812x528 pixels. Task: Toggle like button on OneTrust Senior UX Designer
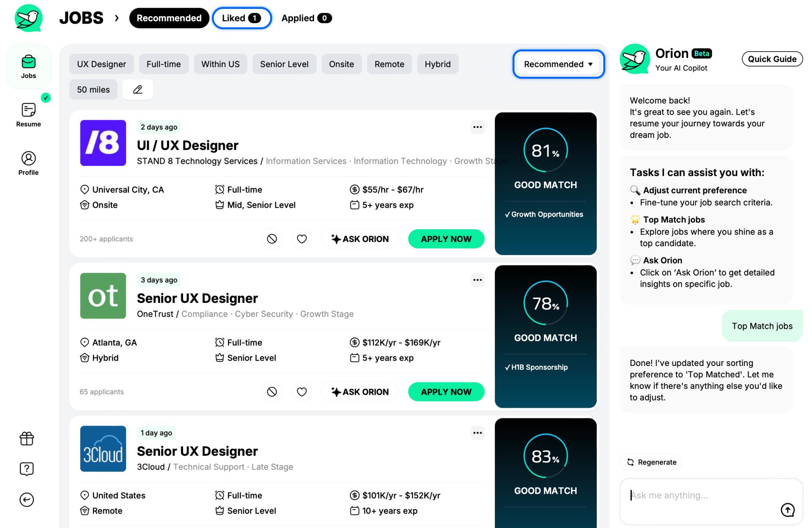[301, 391]
